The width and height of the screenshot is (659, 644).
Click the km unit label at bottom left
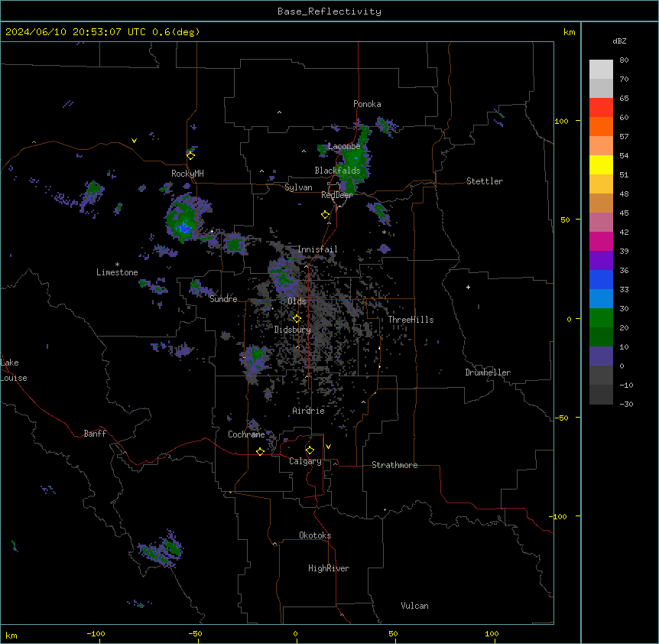click(11, 636)
